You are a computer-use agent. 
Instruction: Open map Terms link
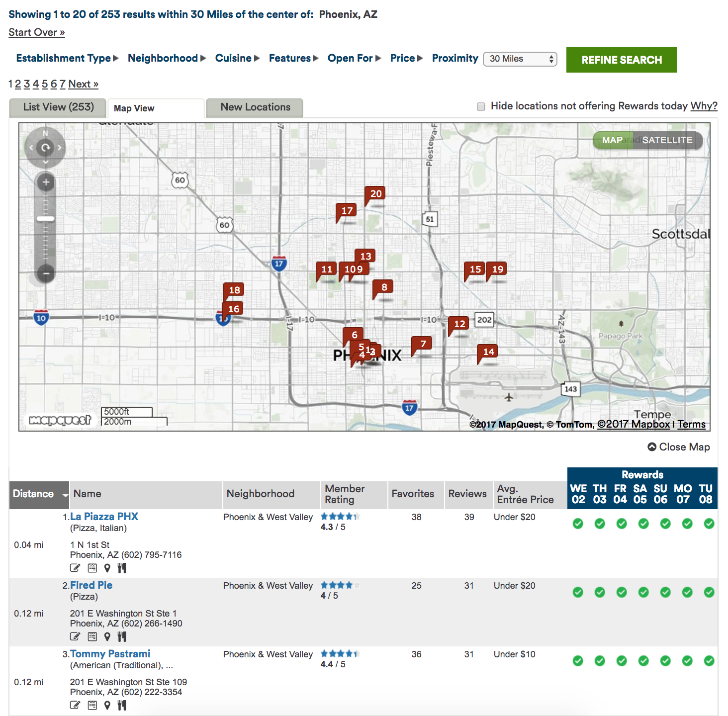pyautogui.click(x=691, y=424)
